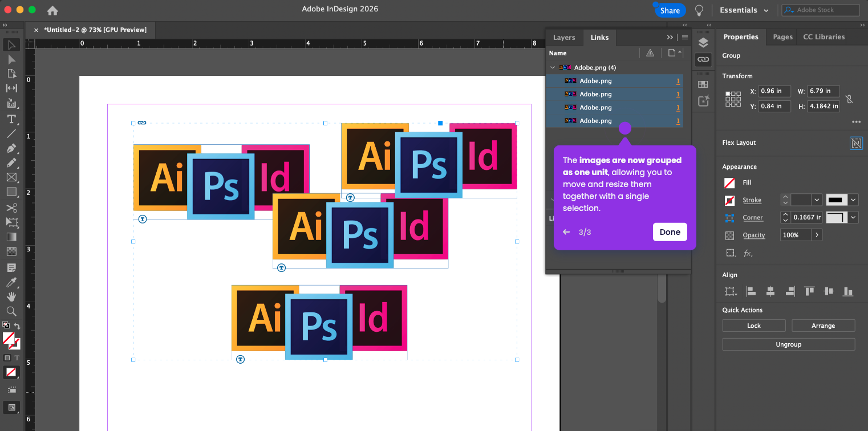
Task: Open the stroke type dropdown
Action: pos(853,200)
